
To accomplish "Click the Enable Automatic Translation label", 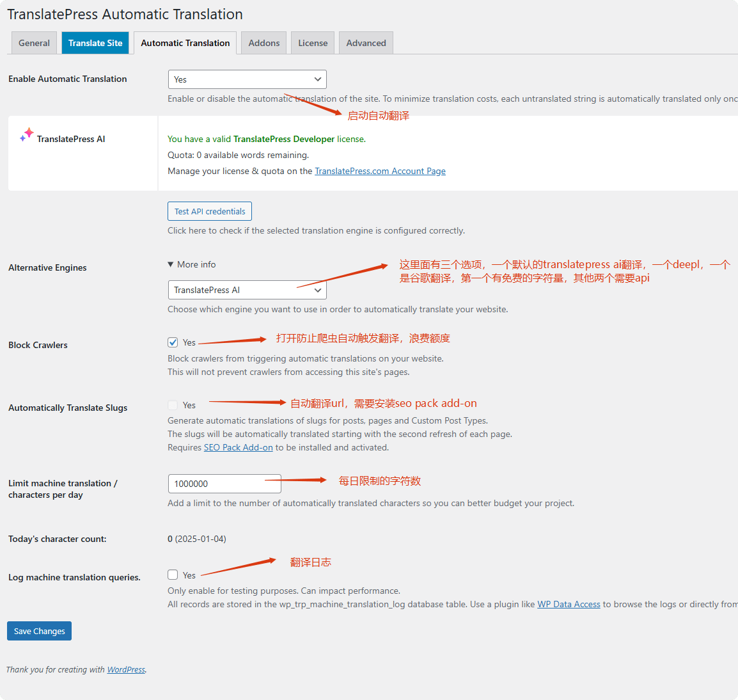I will coord(67,79).
